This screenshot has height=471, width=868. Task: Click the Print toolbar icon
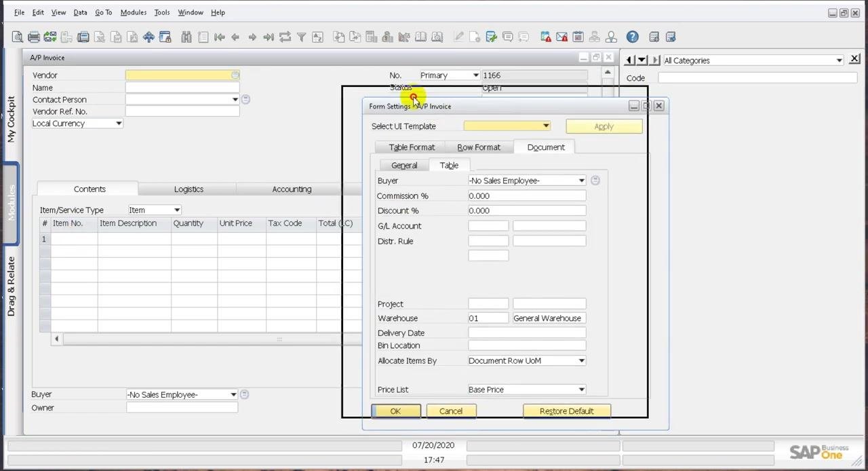33,37
